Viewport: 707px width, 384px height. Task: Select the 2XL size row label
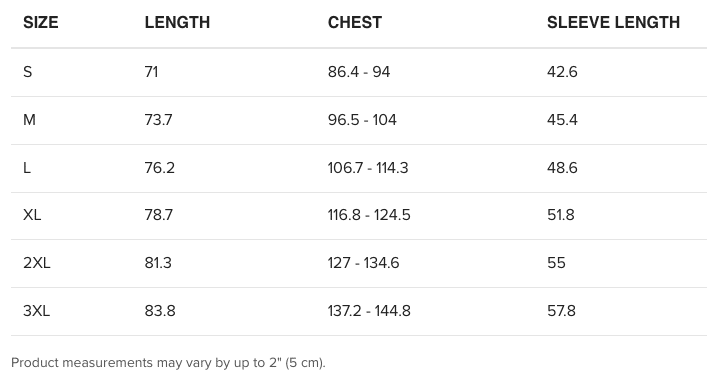click(x=37, y=263)
